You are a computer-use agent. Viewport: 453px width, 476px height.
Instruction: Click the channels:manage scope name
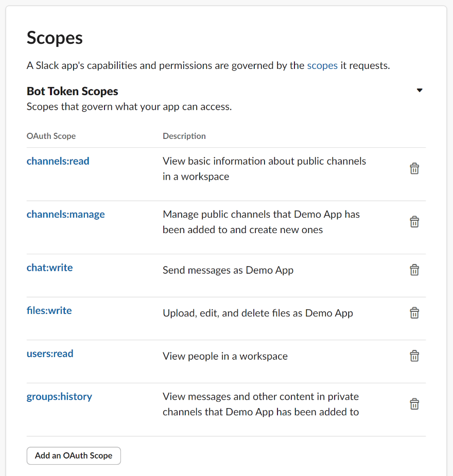point(65,214)
